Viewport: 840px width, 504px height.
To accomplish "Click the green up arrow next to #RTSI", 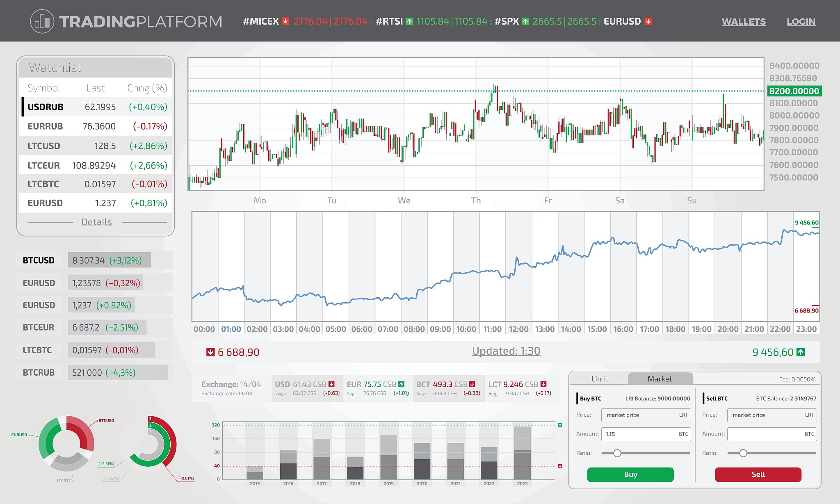I will coord(409,21).
